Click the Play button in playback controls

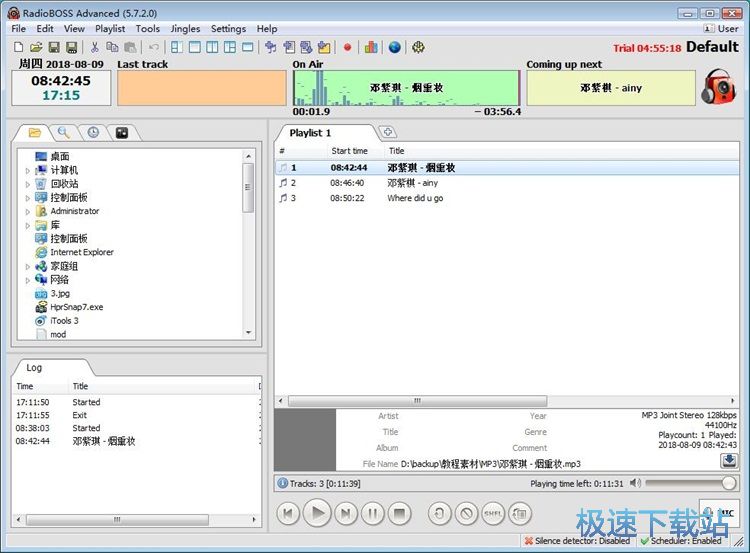click(317, 514)
